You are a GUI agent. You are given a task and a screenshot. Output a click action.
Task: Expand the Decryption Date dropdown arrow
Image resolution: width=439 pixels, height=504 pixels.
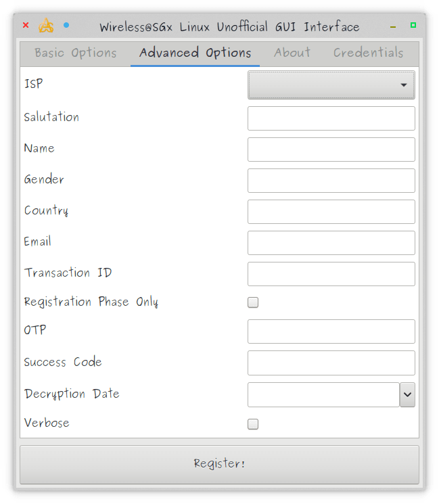click(x=407, y=394)
